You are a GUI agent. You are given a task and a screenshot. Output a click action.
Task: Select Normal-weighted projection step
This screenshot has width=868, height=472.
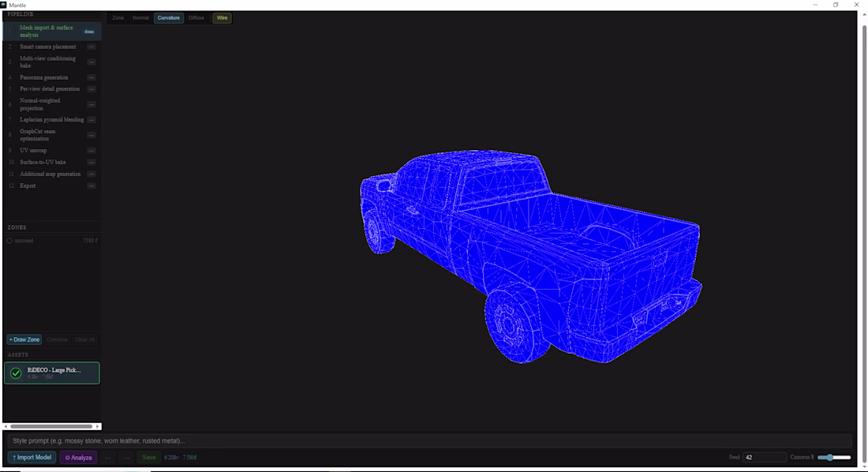click(52, 104)
